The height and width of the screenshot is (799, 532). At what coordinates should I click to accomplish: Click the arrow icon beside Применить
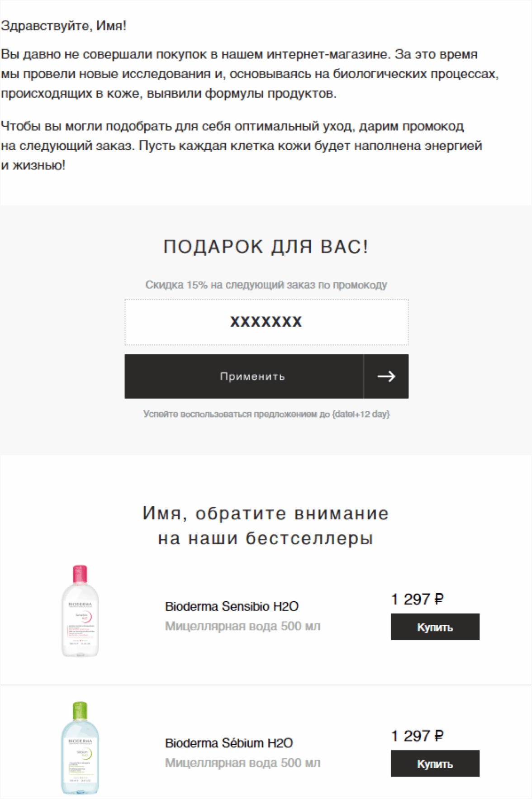(386, 376)
